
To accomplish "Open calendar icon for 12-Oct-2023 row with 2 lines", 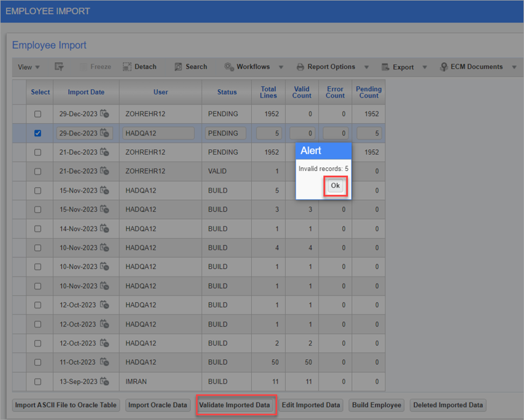I will coord(105,343).
